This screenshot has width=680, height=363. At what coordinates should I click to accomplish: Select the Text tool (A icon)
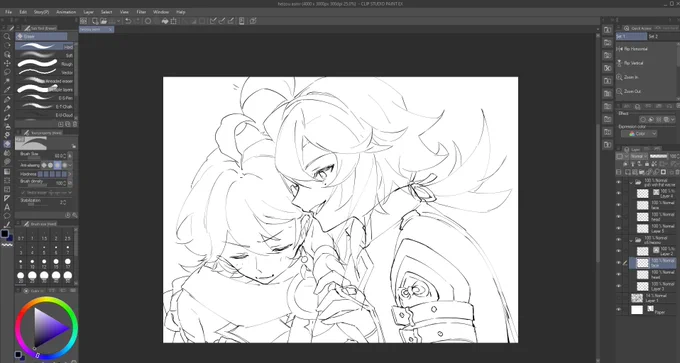7,207
